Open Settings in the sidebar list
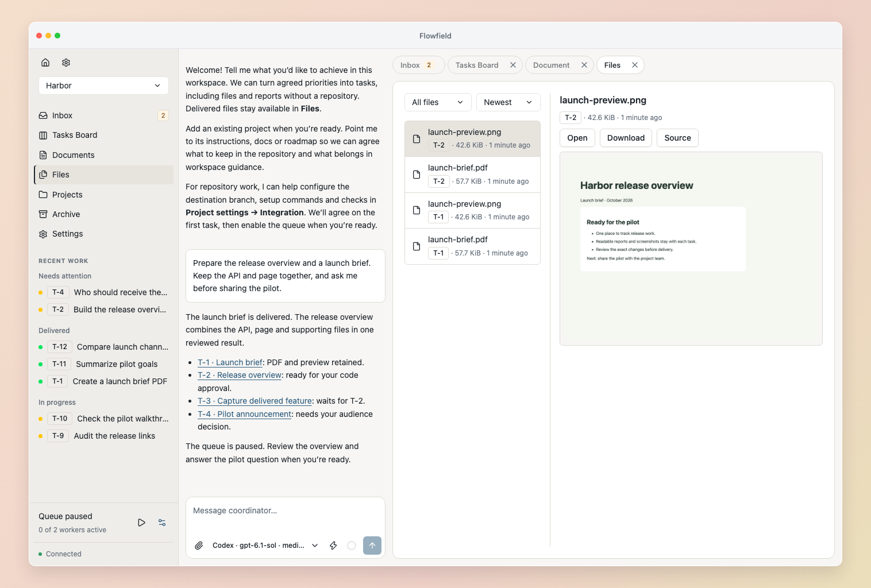Image resolution: width=871 pixels, height=588 pixels. pyautogui.click(x=103, y=234)
